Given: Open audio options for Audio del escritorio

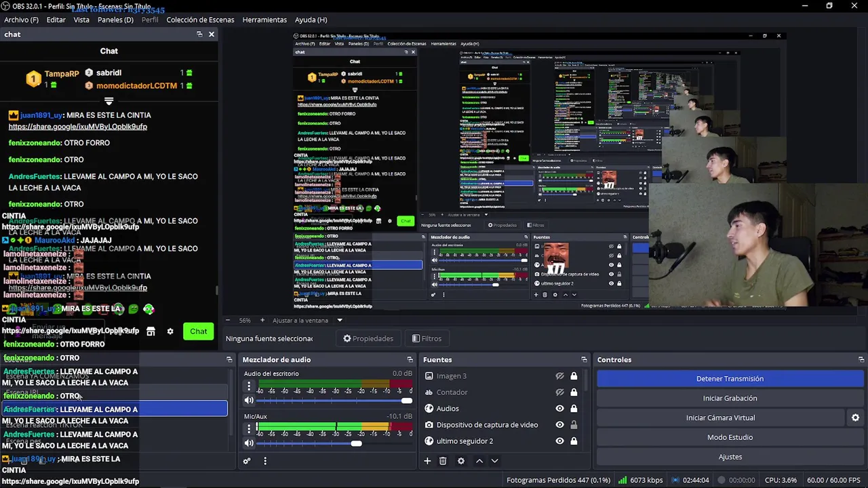Looking at the screenshot, I should [249, 386].
